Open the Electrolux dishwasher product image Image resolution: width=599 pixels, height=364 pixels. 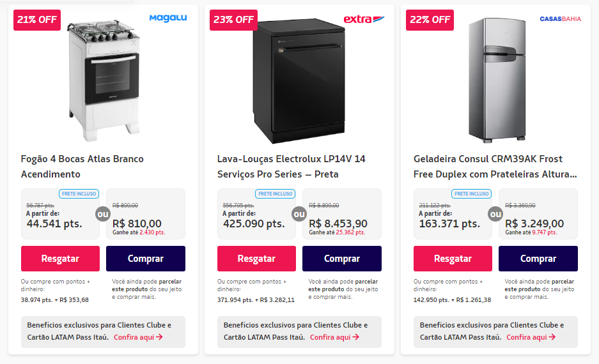(299, 83)
